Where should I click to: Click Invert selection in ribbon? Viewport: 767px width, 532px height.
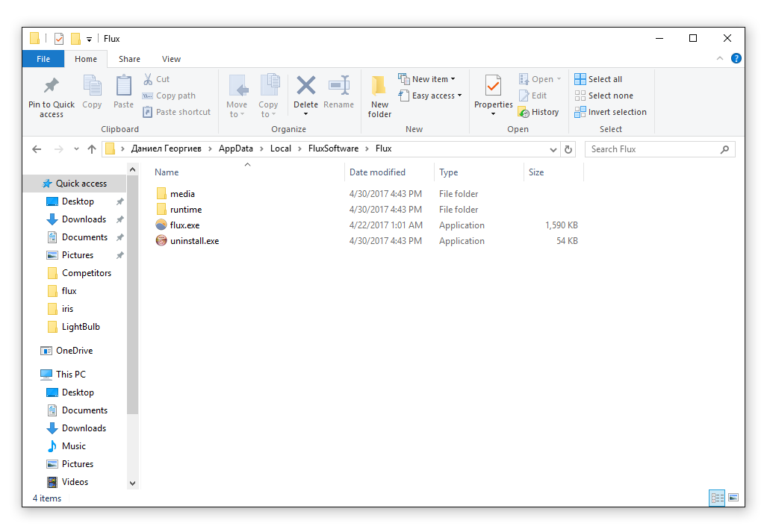tap(610, 112)
